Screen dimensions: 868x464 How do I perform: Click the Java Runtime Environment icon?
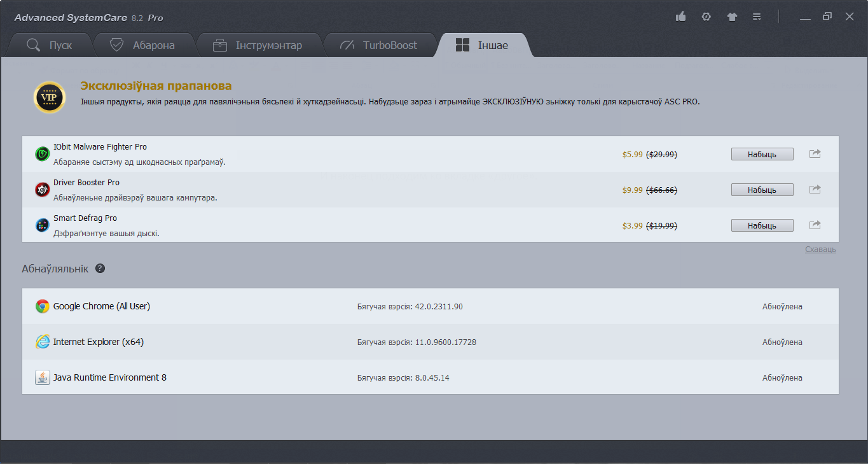pos(43,377)
